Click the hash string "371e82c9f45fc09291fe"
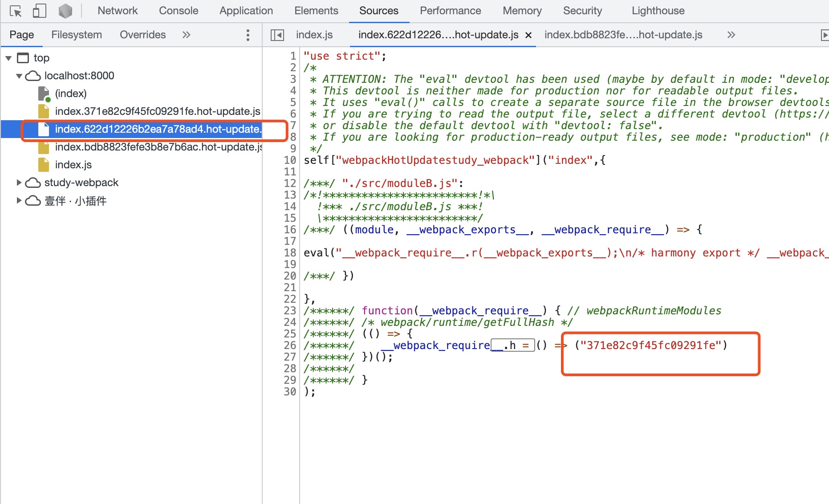Image resolution: width=829 pixels, height=504 pixels. pyautogui.click(x=651, y=345)
